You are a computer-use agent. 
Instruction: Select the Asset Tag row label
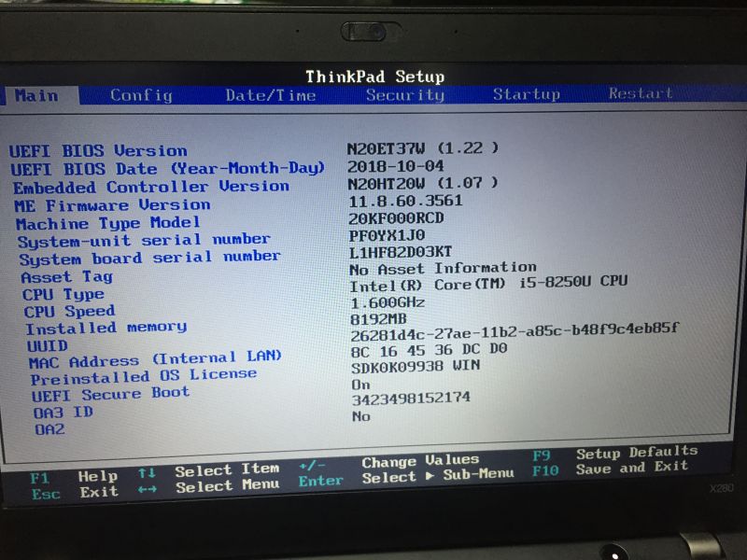[x=66, y=276]
